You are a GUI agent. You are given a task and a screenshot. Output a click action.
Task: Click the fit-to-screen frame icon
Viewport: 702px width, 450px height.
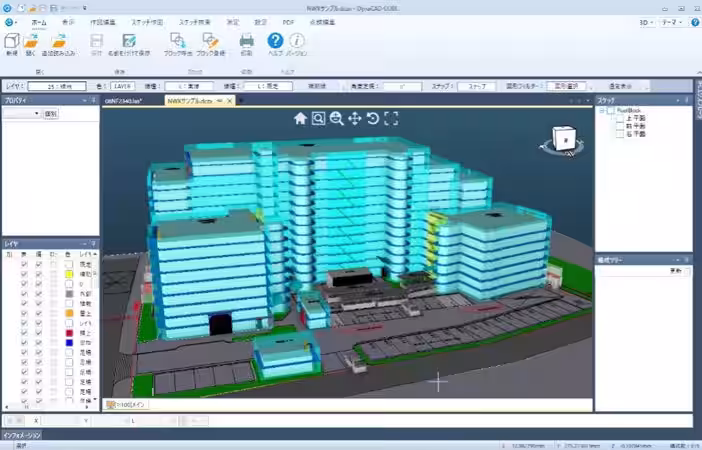click(391, 119)
